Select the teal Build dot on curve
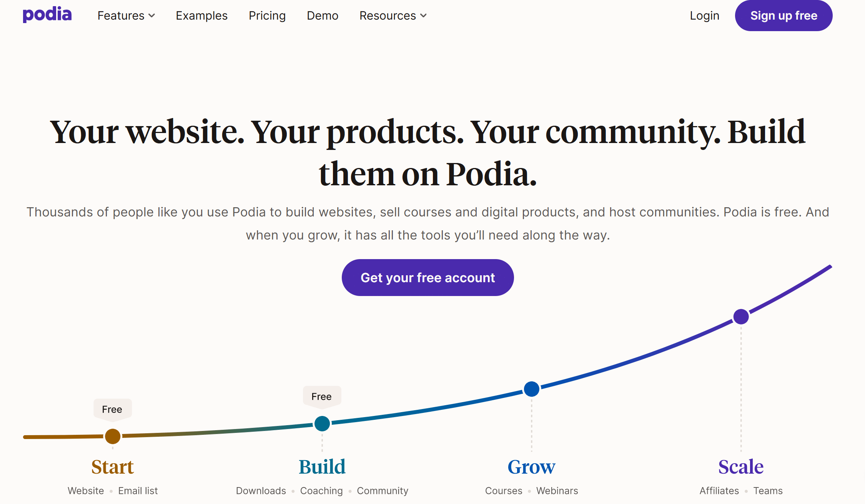The image size is (865, 504). (322, 424)
